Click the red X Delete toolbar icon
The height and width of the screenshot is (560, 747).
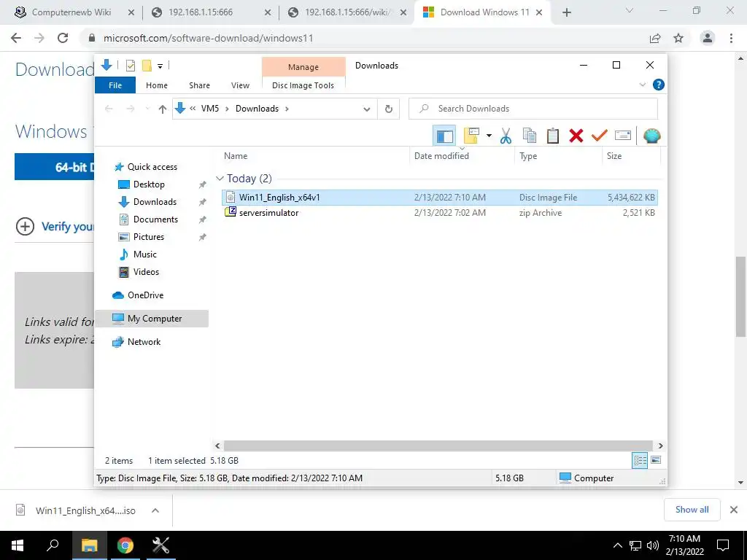576,136
